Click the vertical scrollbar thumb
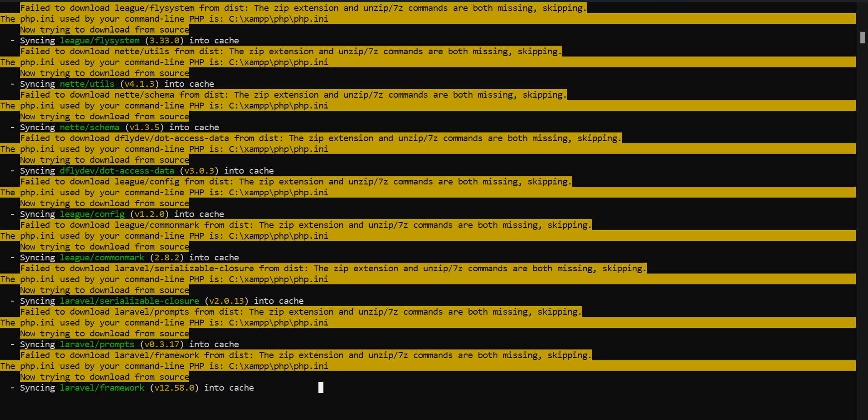Screen dimensions: 868x420 [x=863, y=38]
